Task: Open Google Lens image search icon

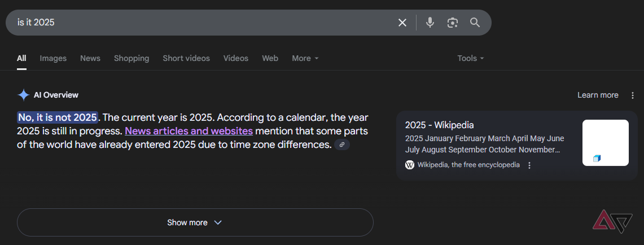Action: (453, 23)
